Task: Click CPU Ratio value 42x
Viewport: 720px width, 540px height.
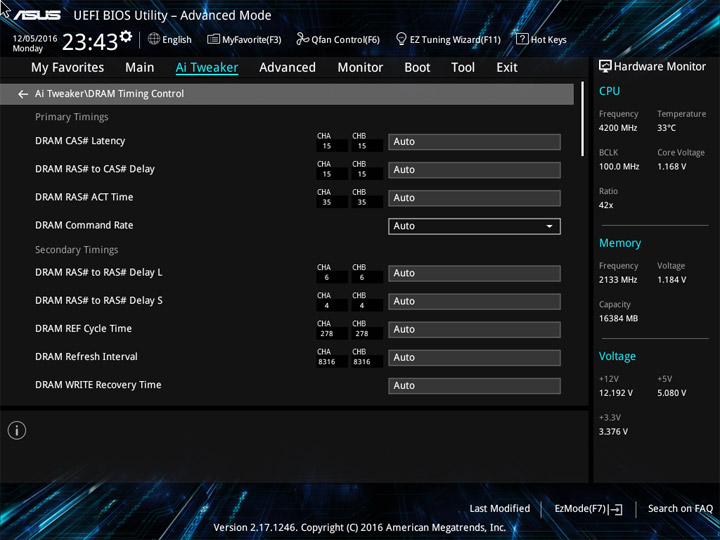Action: (606, 205)
